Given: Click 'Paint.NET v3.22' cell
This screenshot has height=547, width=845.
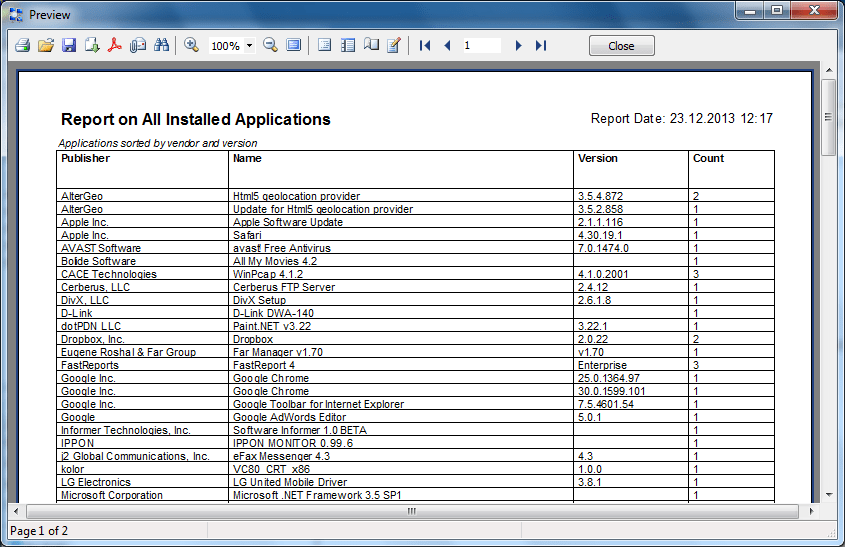Looking at the screenshot, I should tap(401, 326).
